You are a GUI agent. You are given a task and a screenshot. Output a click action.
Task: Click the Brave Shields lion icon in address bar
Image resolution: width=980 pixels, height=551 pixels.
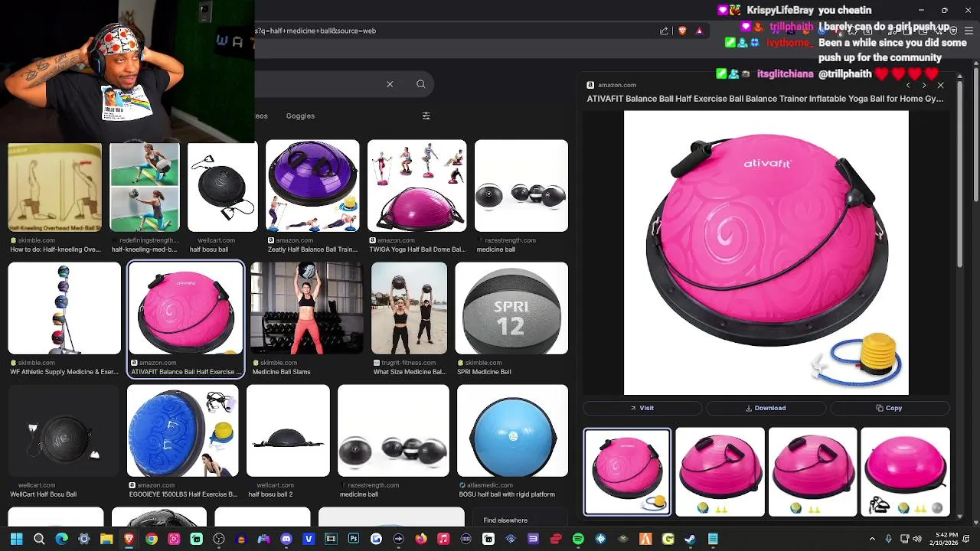point(682,31)
